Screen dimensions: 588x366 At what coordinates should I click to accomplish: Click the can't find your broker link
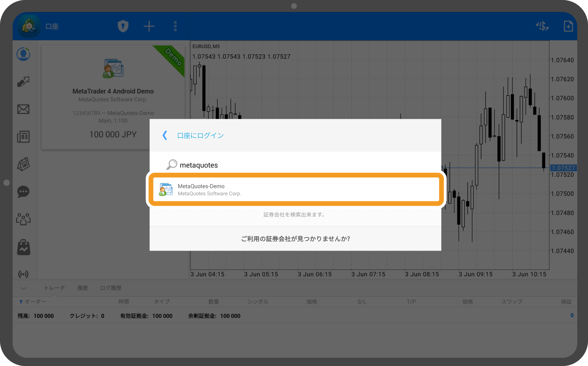(x=296, y=239)
